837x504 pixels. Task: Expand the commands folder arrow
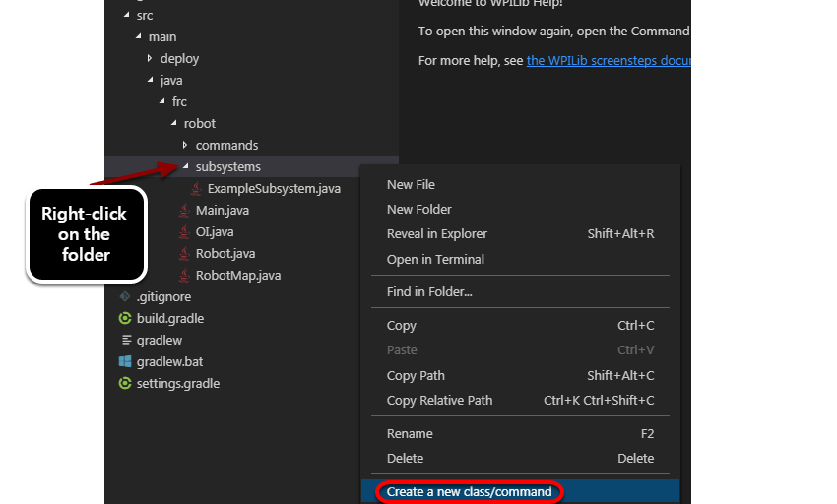point(185,145)
